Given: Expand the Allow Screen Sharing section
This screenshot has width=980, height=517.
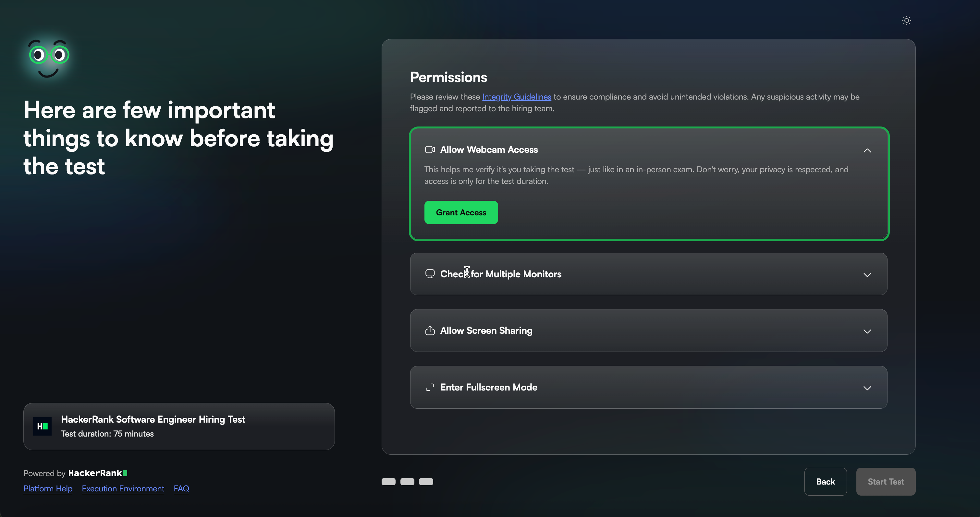Looking at the screenshot, I should (x=867, y=331).
